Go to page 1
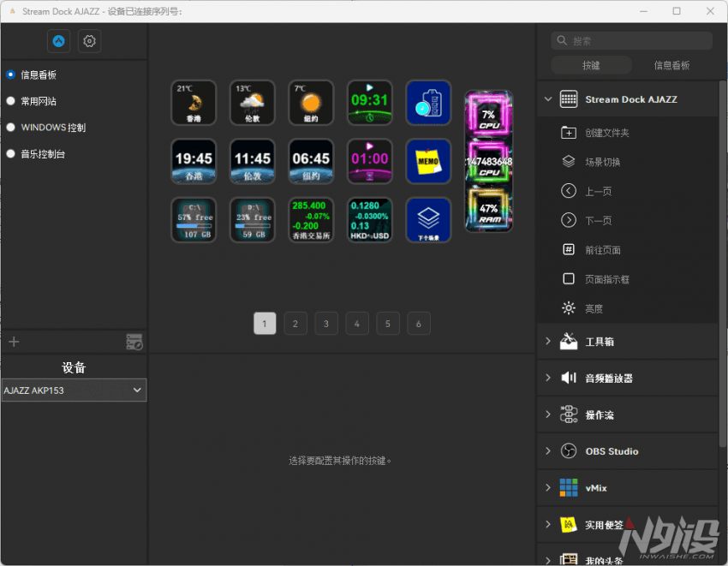Image resolution: width=728 pixels, height=566 pixels. 265,324
